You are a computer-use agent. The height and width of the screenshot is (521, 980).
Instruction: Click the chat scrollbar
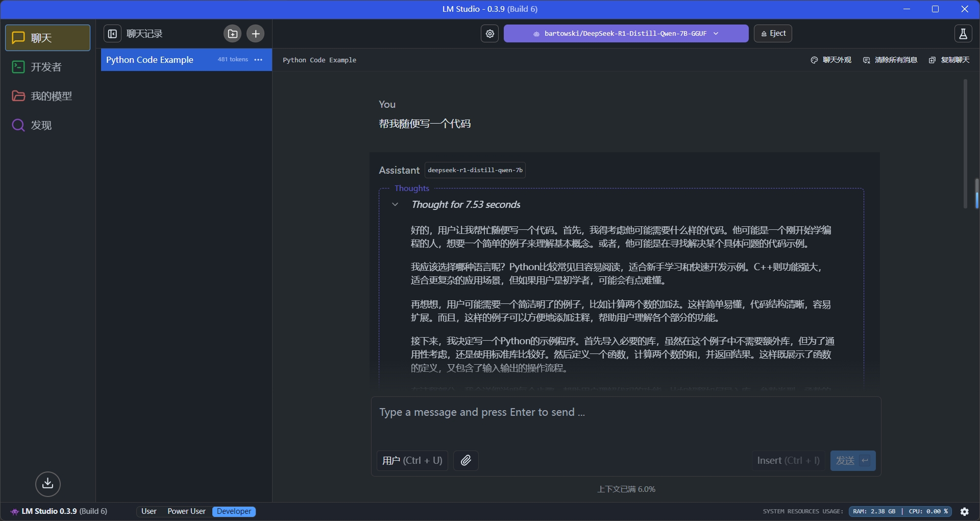(x=965, y=143)
